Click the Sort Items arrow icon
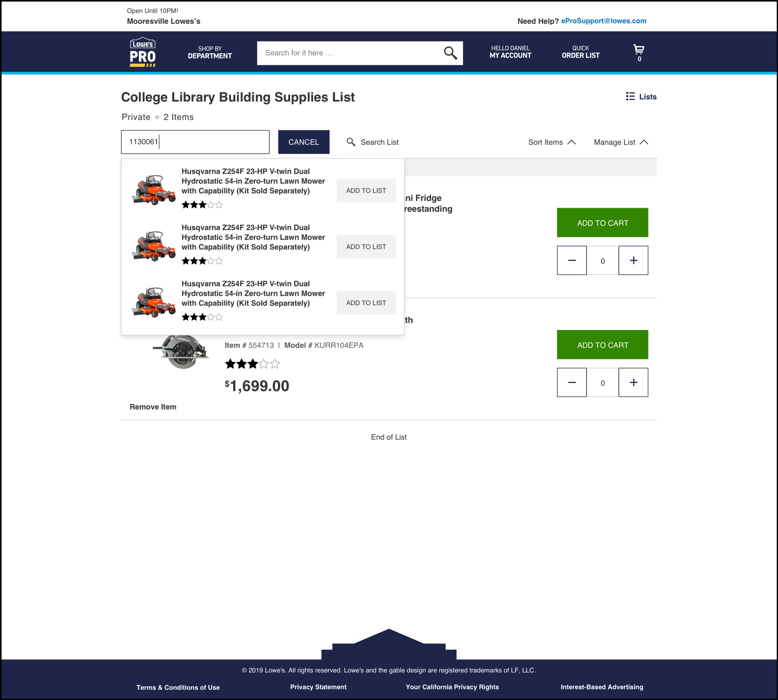 [573, 142]
